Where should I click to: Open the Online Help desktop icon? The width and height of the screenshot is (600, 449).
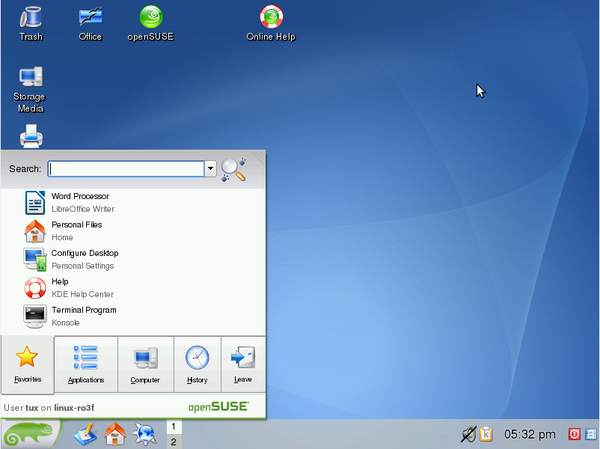click(x=271, y=23)
